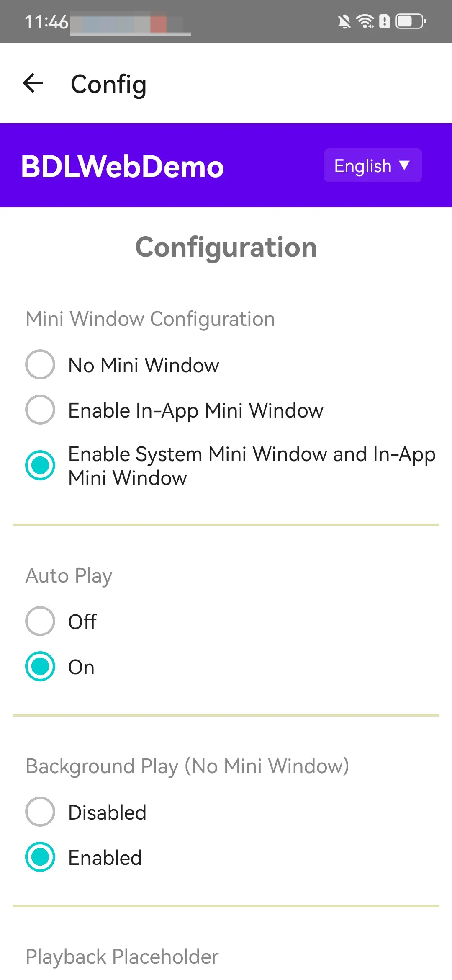Tap the Config page title
The height and width of the screenshot is (980, 452).
click(x=108, y=84)
